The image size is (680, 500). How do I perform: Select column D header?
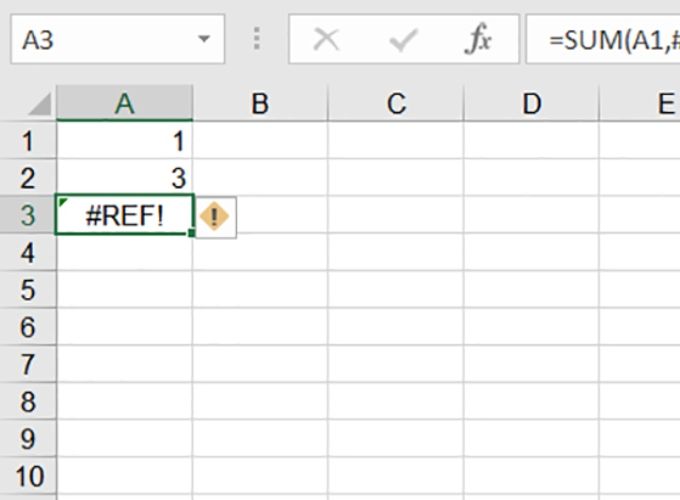(x=532, y=103)
